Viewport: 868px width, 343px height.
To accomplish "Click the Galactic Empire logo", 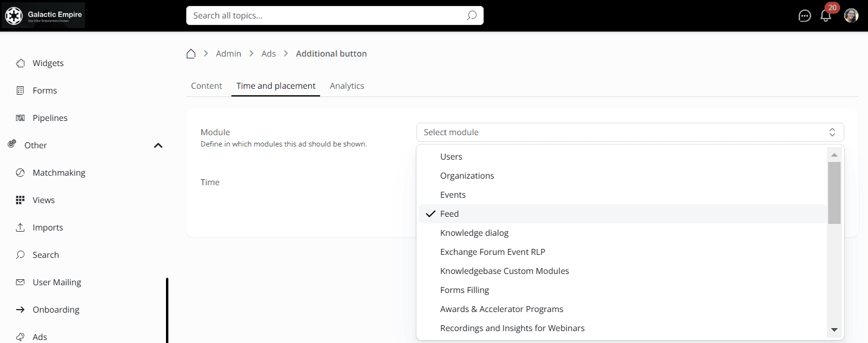I will tap(44, 15).
